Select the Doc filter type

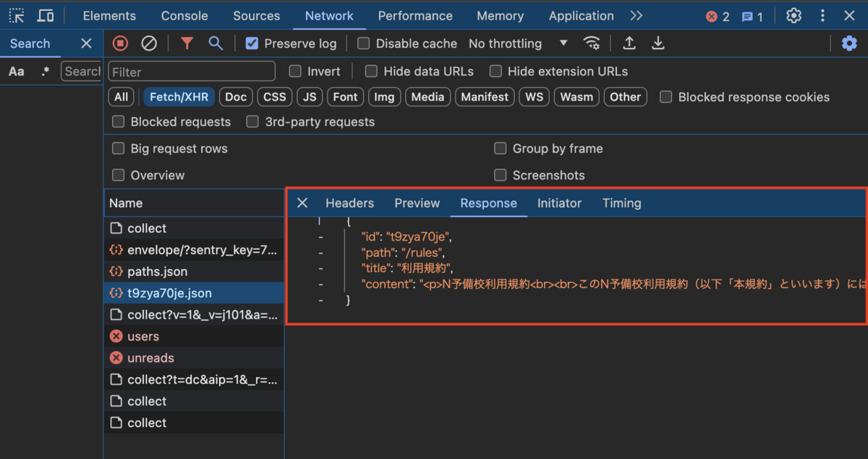(x=236, y=97)
